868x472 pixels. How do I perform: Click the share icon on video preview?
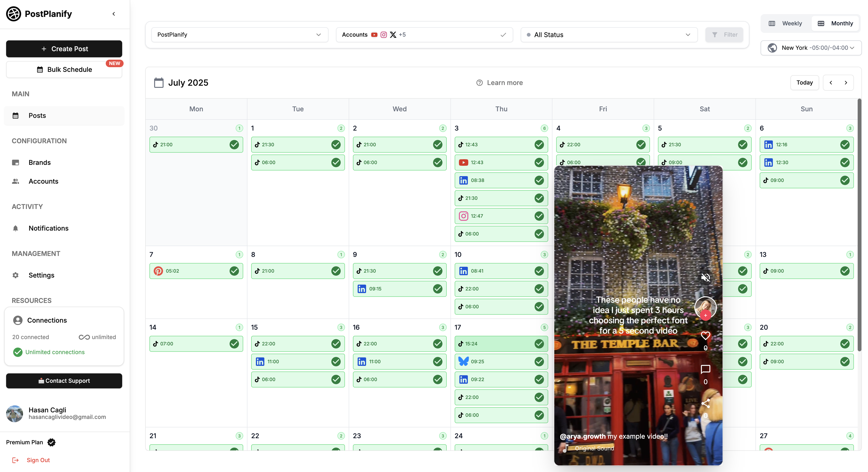[x=705, y=403]
